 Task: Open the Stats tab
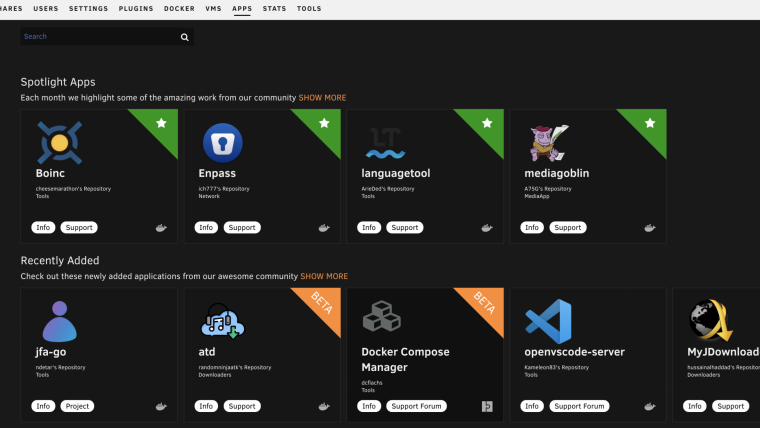[274, 9]
